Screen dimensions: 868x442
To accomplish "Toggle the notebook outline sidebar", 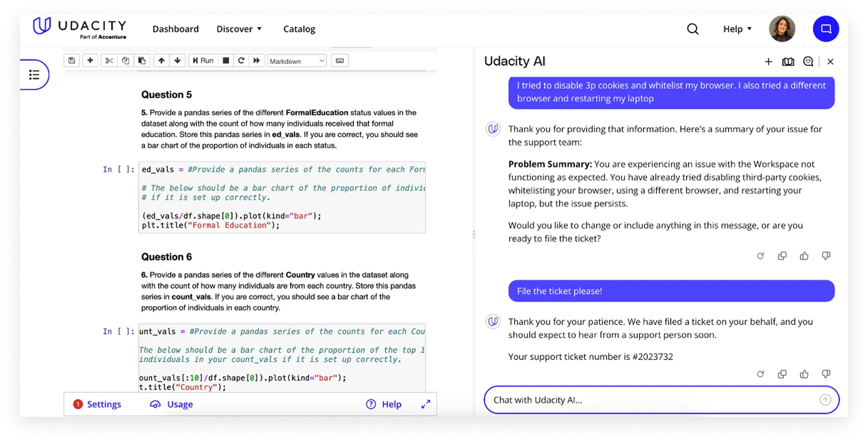I will [x=34, y=75].
